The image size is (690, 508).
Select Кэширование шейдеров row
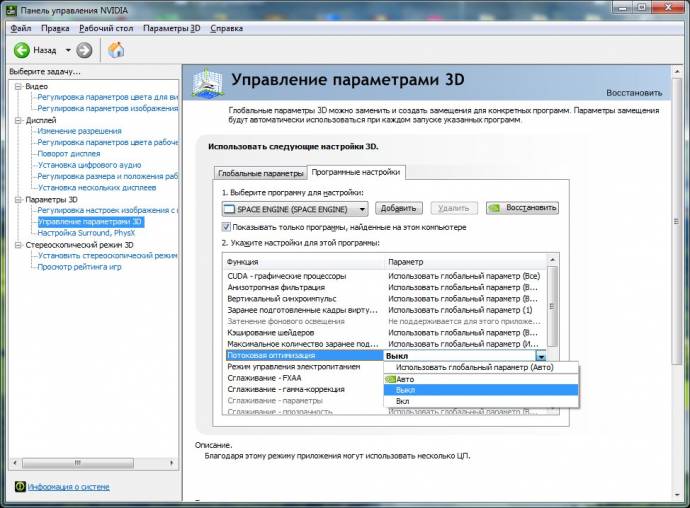click(385, 332)
